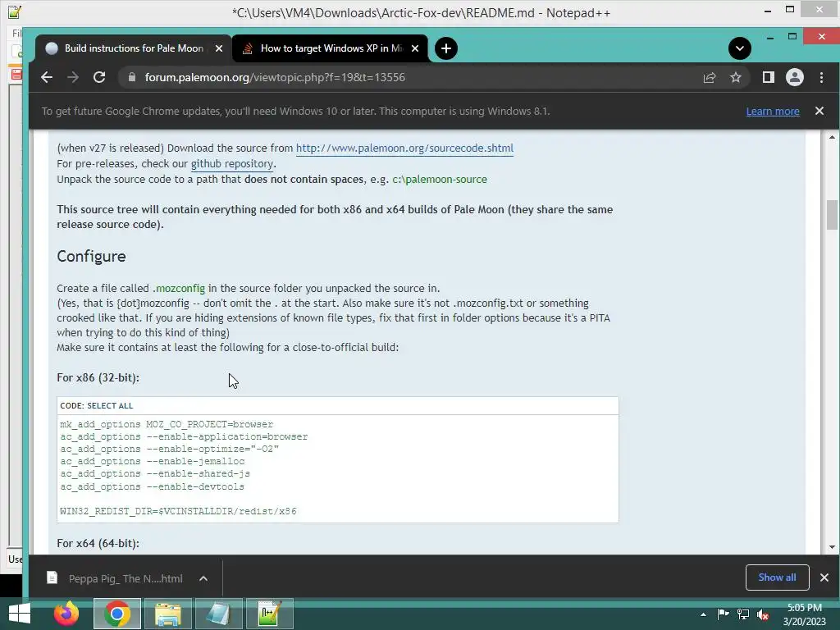The image size is (840, 630).
Task: Click the --enable-jemalloc code line
Action: tap(152, 461)
